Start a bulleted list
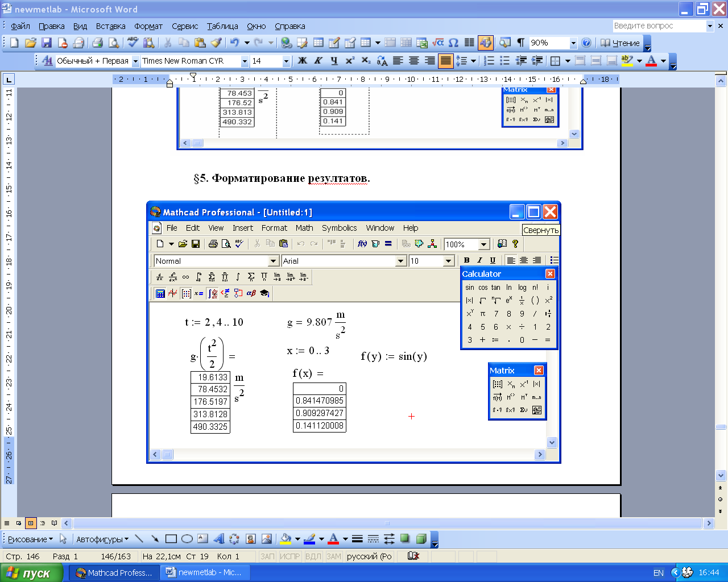Image resolution: width=728 pixels, height=582 pixels. pos(504,61)
